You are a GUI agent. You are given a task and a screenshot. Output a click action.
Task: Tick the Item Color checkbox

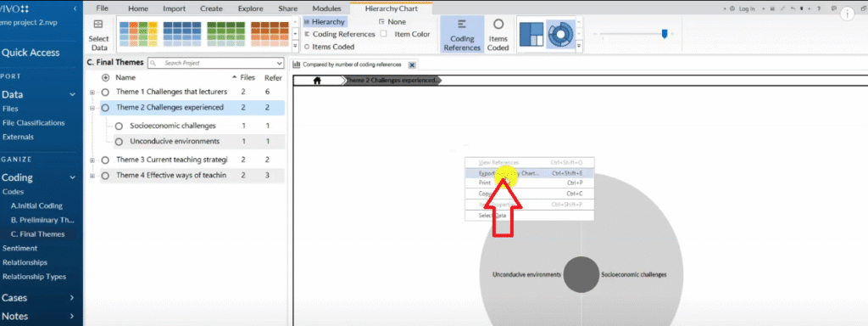(383, 34)
